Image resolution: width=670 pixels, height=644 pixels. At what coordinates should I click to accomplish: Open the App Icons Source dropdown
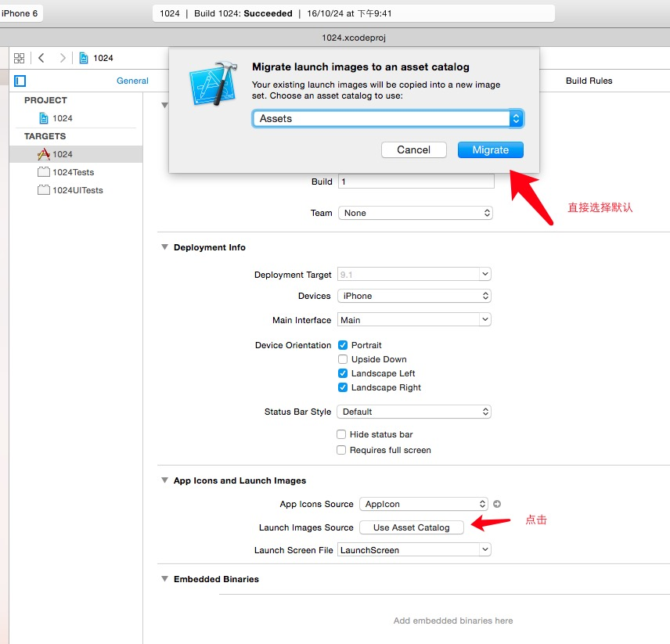423,504
